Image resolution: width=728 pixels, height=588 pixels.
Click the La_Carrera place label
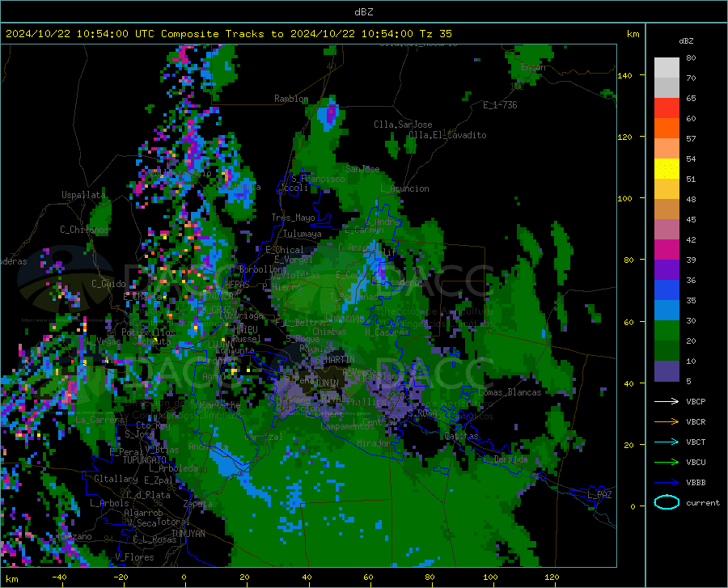99,420
